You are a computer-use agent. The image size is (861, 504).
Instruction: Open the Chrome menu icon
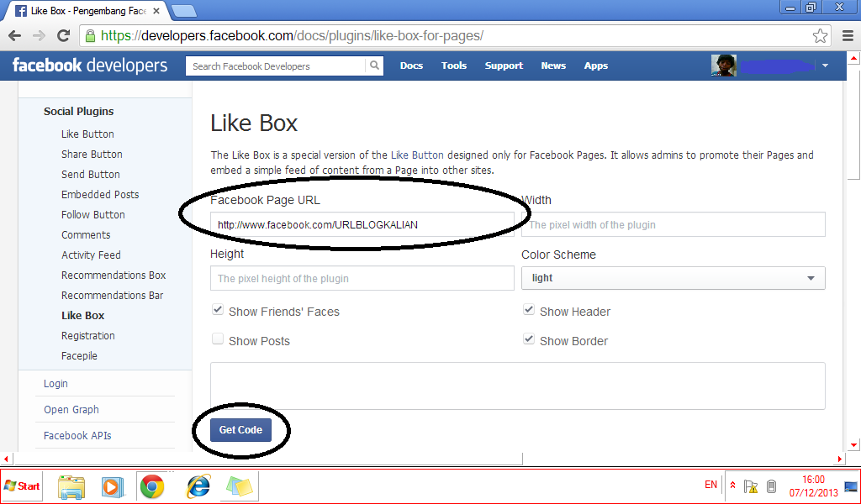(848, 36)
